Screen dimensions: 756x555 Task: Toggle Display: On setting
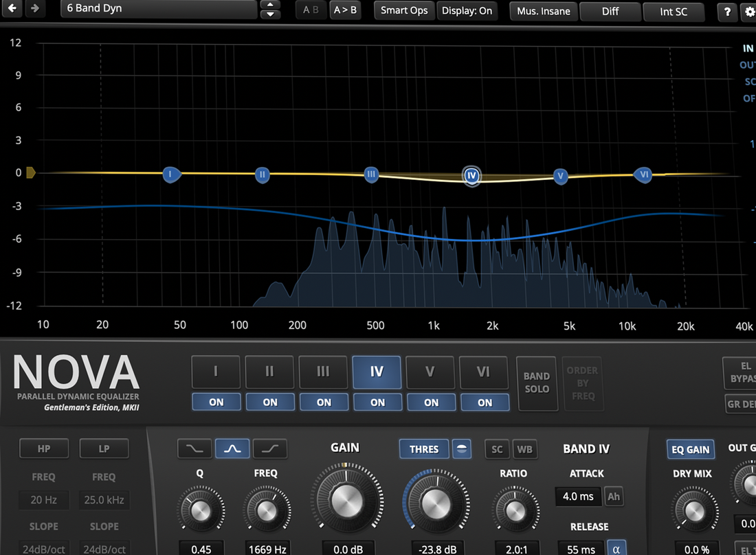click(467, 10)
